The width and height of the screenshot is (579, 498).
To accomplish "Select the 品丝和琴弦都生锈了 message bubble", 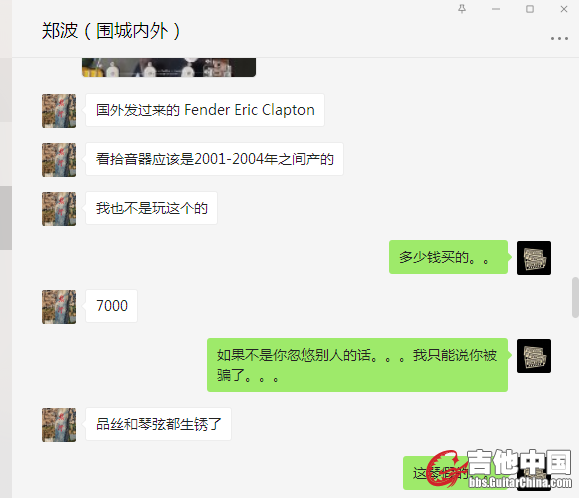I will tap(158, 424).
